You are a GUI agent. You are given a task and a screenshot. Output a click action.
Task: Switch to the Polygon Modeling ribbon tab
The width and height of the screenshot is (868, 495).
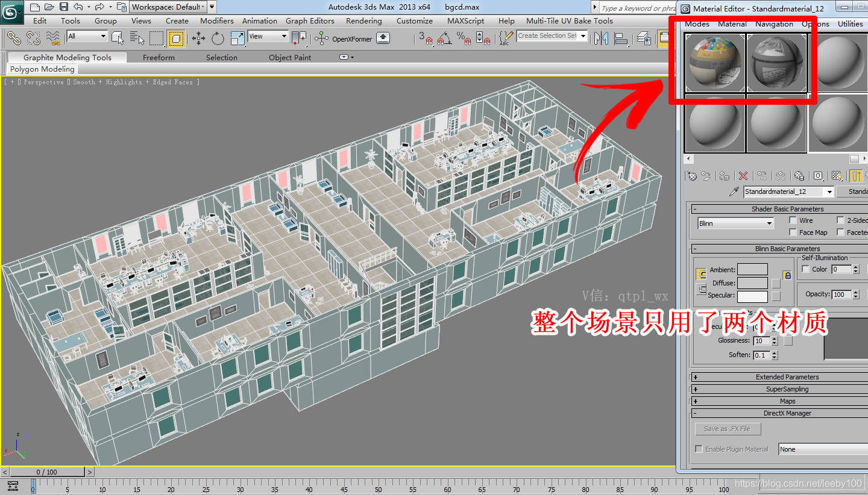tap(42, 69)
